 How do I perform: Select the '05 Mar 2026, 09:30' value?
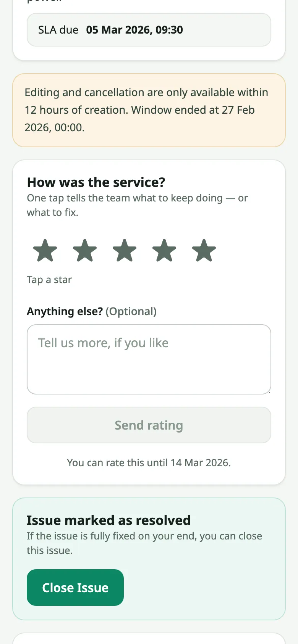pos(134,30)
